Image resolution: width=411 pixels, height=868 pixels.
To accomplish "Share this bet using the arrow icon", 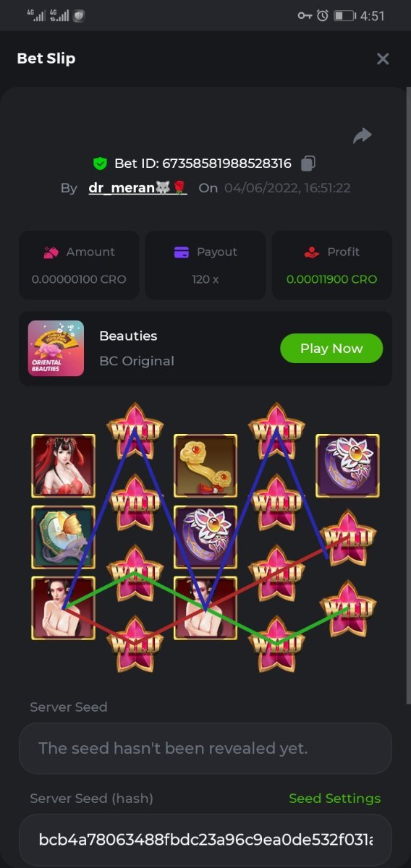I will [x=363, y=135].
